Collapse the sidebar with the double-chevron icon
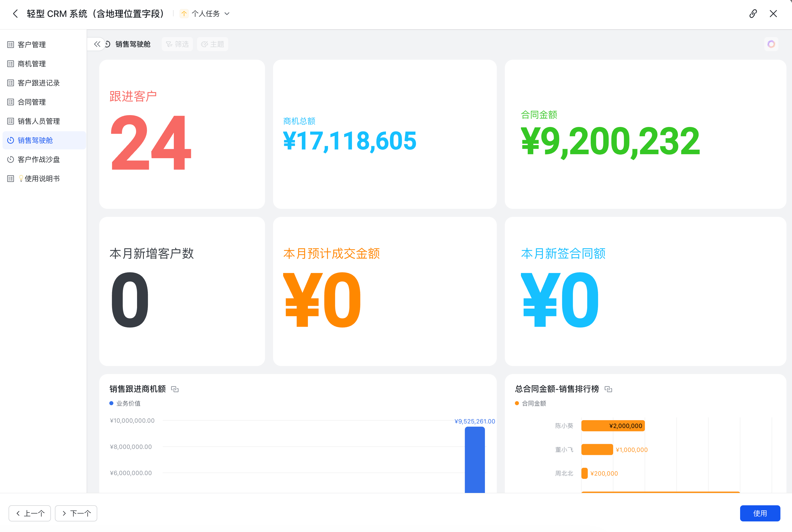The image size is (792, 532). pos(97,44)
